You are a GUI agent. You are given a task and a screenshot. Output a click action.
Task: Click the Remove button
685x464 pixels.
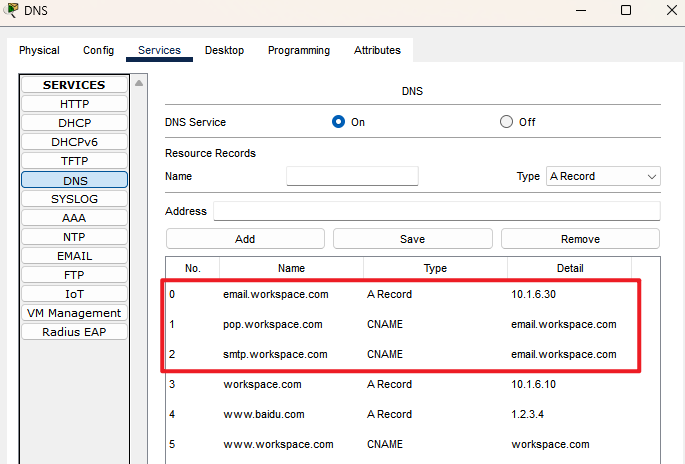(580, 239)
